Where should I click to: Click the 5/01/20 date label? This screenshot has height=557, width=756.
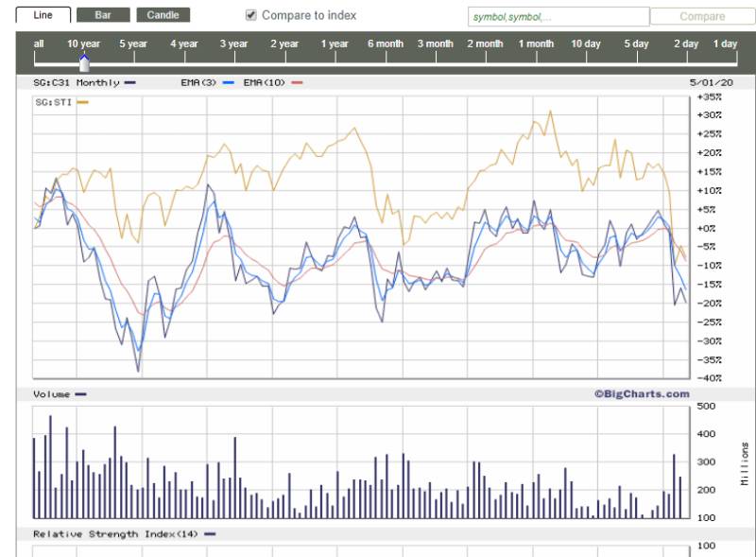tap(712, 82)
